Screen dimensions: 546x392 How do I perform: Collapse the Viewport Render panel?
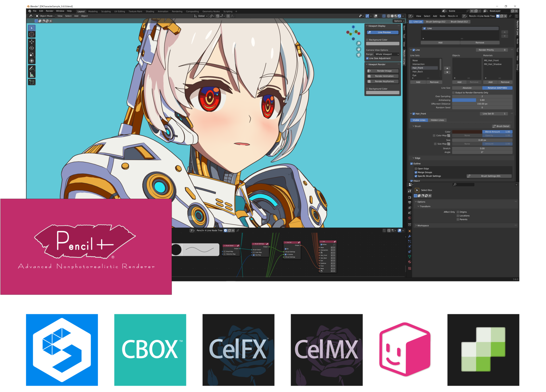pyautogui.click(x=367, y=64)
